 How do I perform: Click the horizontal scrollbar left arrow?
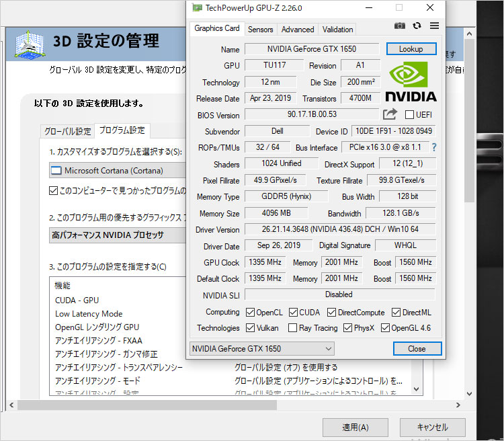tap(11, 405)
